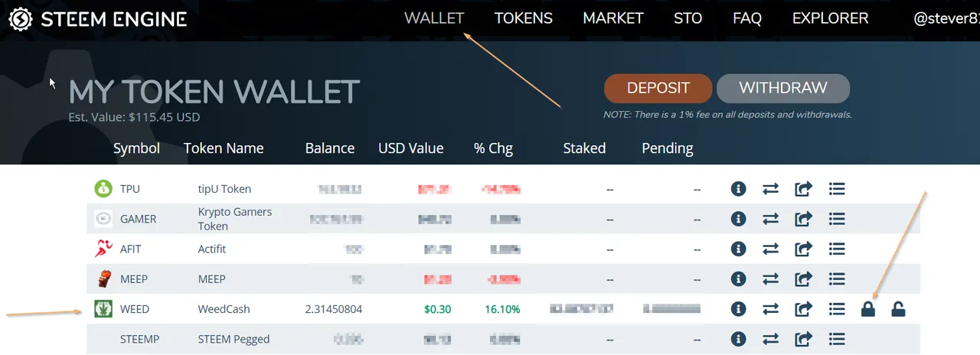Click the send/share icon for TPU
This screenshot has height=355, width=980.
click(x=804, y=188)
